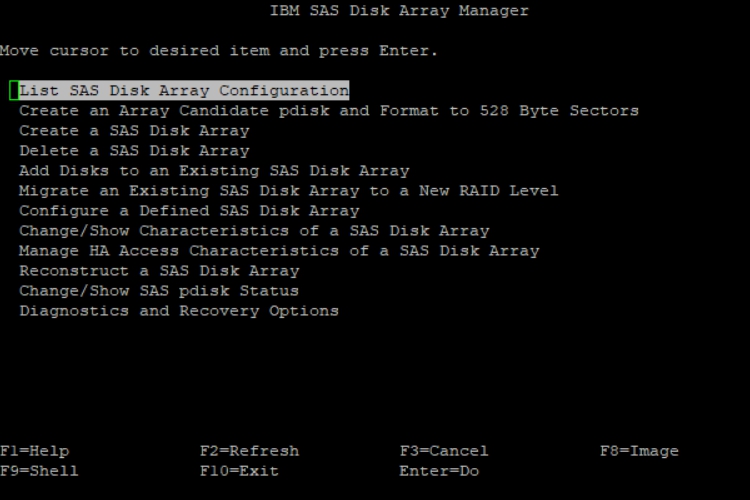This screenshot has height=500, width=750.
Task: Click F3=Cancel at the bottom
Action: [x=444, y=451]
